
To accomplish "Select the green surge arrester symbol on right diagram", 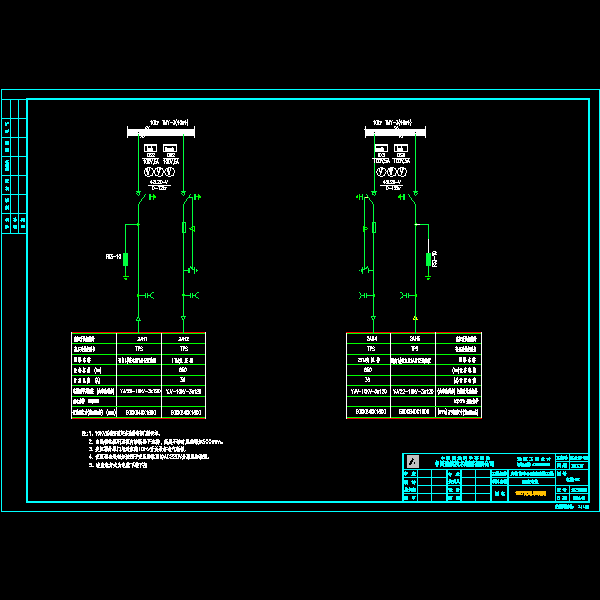I will 428,259.
